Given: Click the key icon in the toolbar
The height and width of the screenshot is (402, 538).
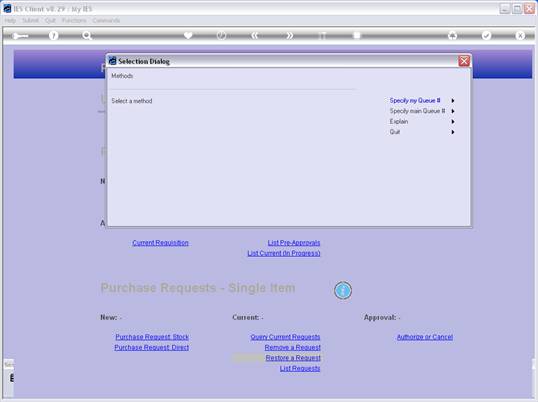Looking at the screenshot, I should pos(20,36).
